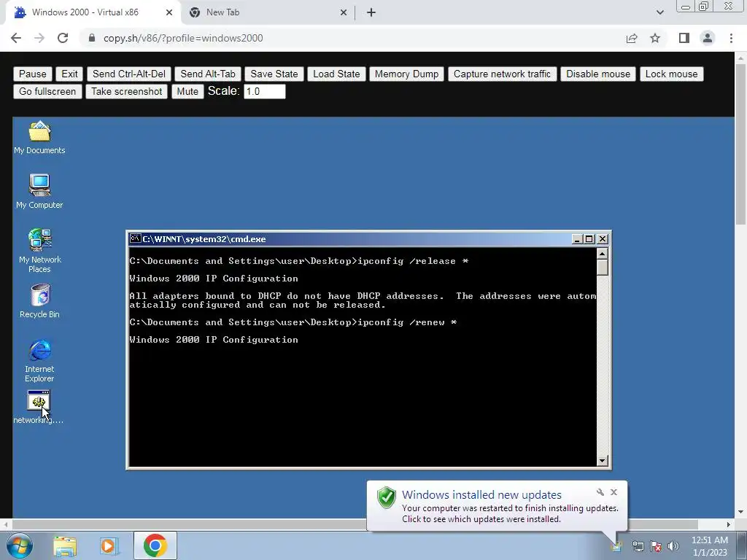Open File Explorer from the taskbar
Viewport: 747px width, 560px height.
click(65, 545)
